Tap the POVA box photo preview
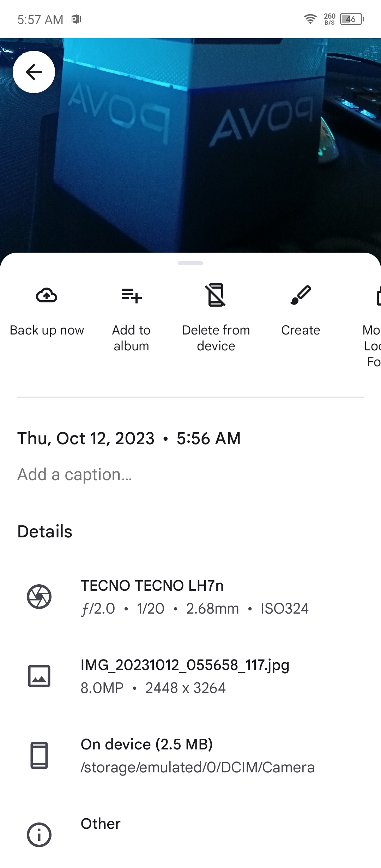Image resolution: width=381 pixels, height=868 pixels. (x=190, y=145)
